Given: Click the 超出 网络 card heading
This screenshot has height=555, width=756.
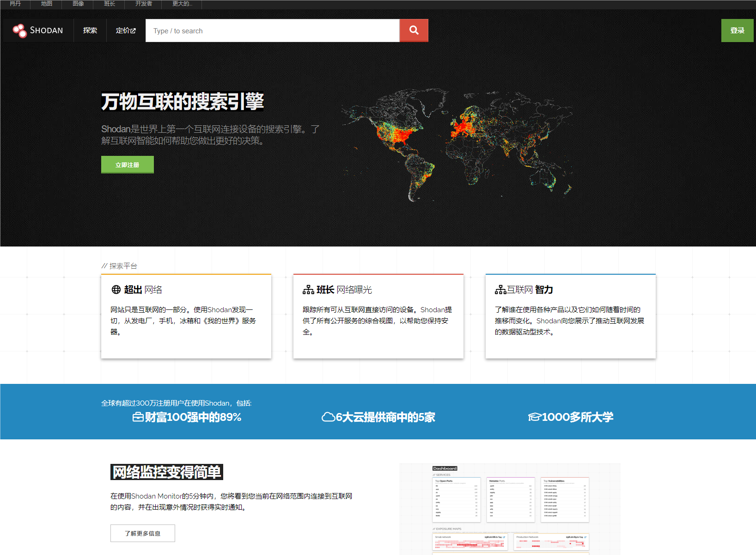Looking at the screenshot, I should click(143, 290).
